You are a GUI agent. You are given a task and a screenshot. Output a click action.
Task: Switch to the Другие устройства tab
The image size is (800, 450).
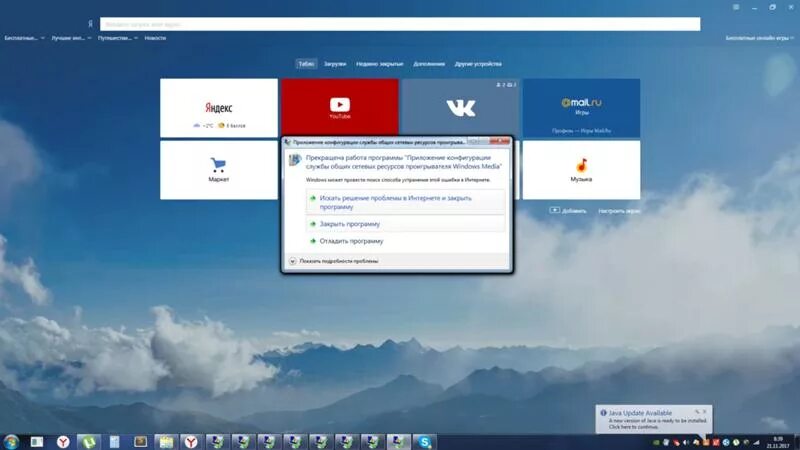478,64
